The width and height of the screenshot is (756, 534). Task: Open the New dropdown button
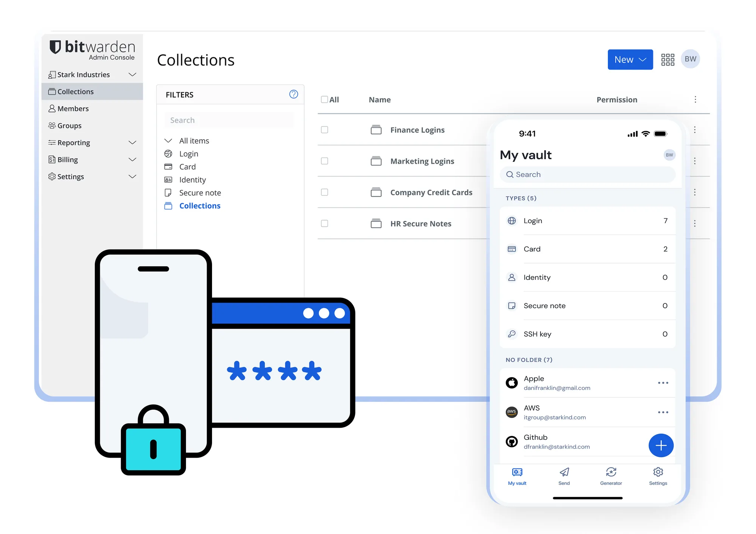(x=630, y=59)
